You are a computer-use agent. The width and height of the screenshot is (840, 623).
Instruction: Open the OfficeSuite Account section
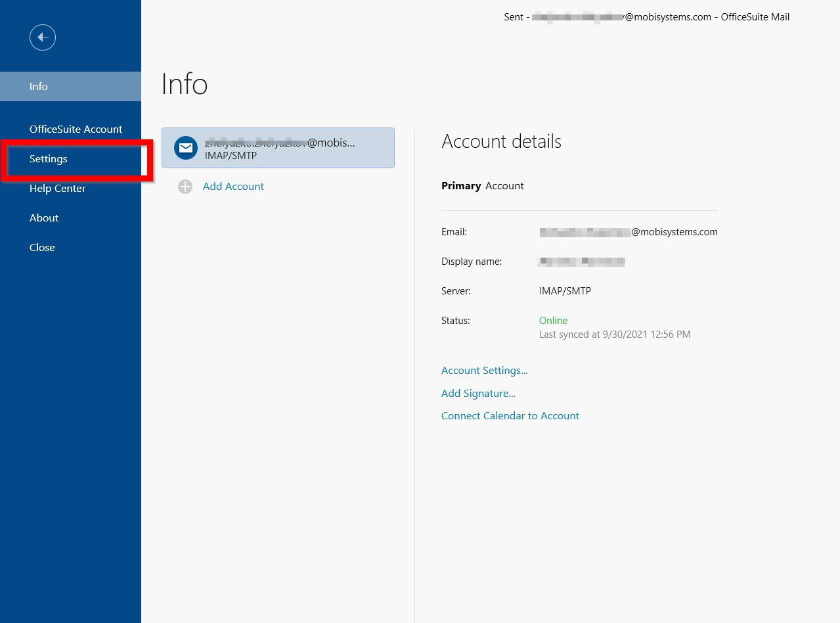click(70, 129)
